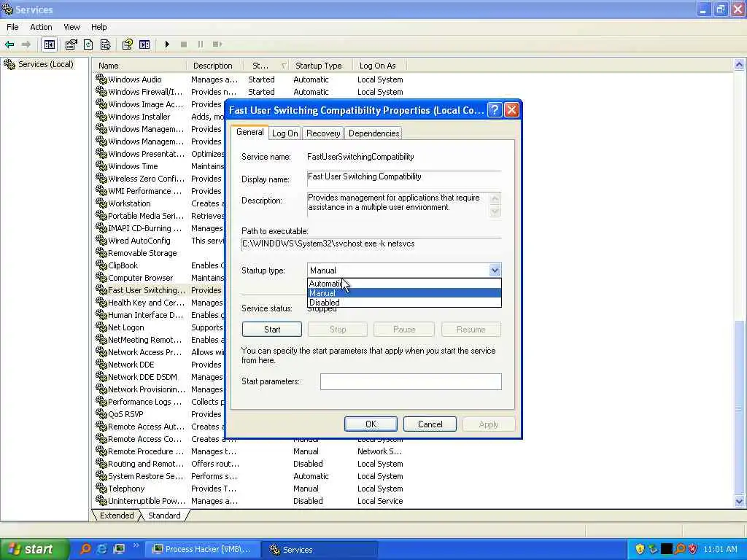Click the Show Desktop quick launch icon
Viewport: 747px width, 560px height.
click(119, 549)
